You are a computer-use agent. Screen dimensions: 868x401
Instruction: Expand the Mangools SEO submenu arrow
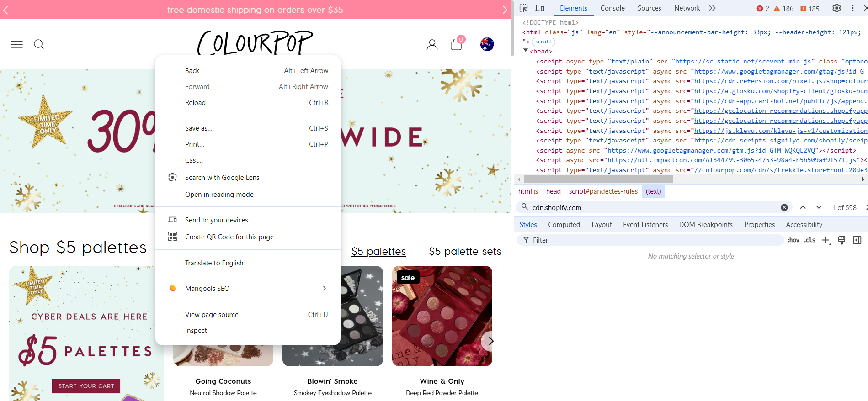pos(324,288)
